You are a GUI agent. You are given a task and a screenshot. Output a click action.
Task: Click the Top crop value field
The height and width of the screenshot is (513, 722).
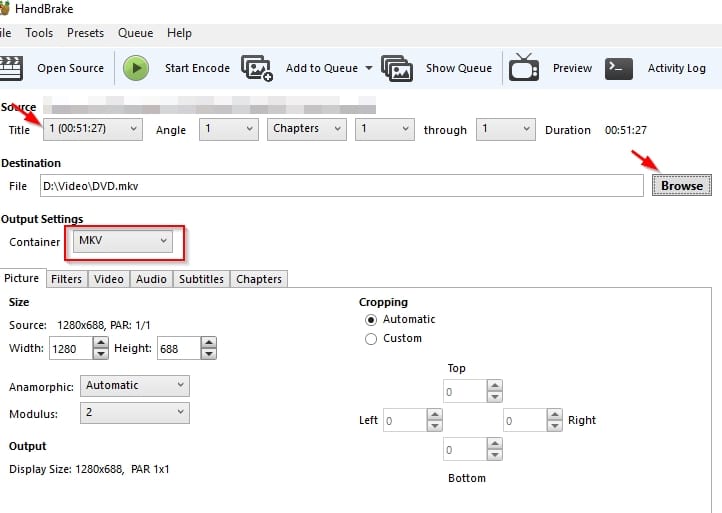pos(465,391)
